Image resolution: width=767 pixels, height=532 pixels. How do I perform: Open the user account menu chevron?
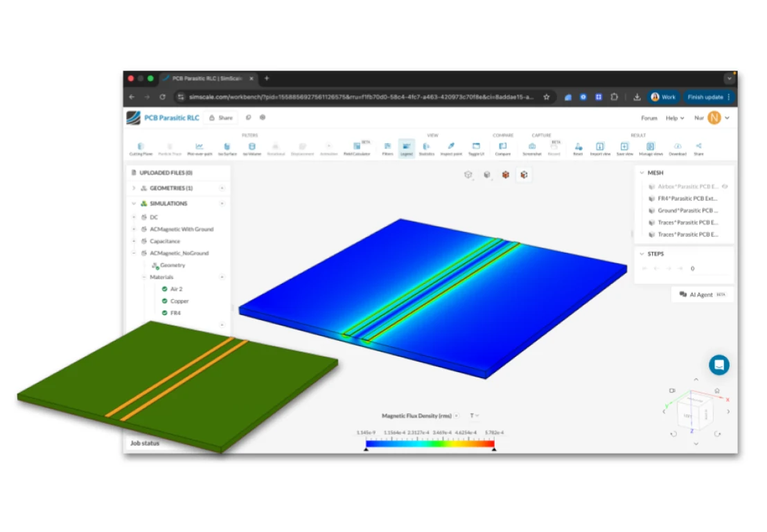click(x=728, y=118)
